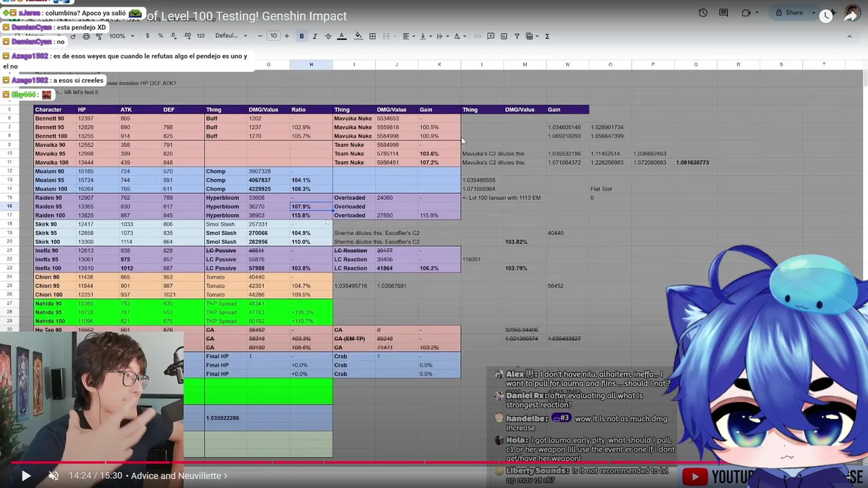The image size is (868, 488).
Task: Click the merge cells icon
Action: point(387,36)
